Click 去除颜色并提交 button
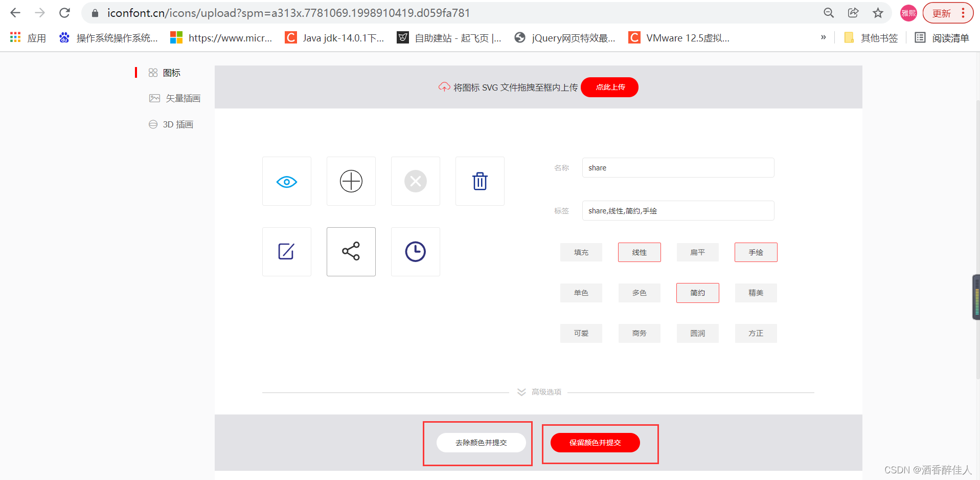This screenshot has width=980, height=480. tap(481, 443)
